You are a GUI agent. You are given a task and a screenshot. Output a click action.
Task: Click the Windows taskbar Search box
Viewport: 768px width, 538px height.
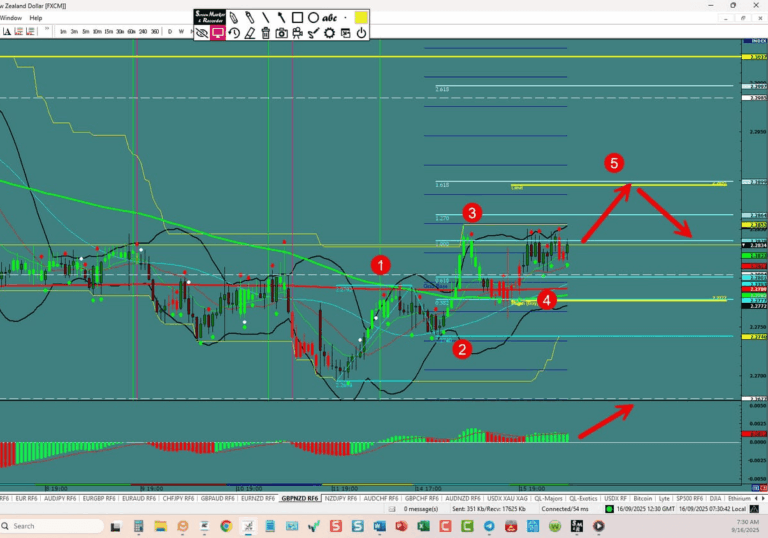[52, 526]
